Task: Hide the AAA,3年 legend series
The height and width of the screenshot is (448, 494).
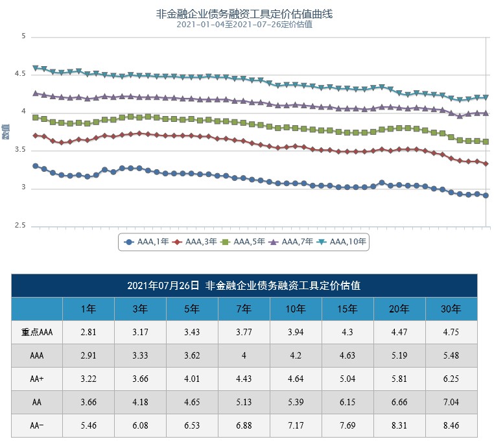Action: click(x=194, y=242)
